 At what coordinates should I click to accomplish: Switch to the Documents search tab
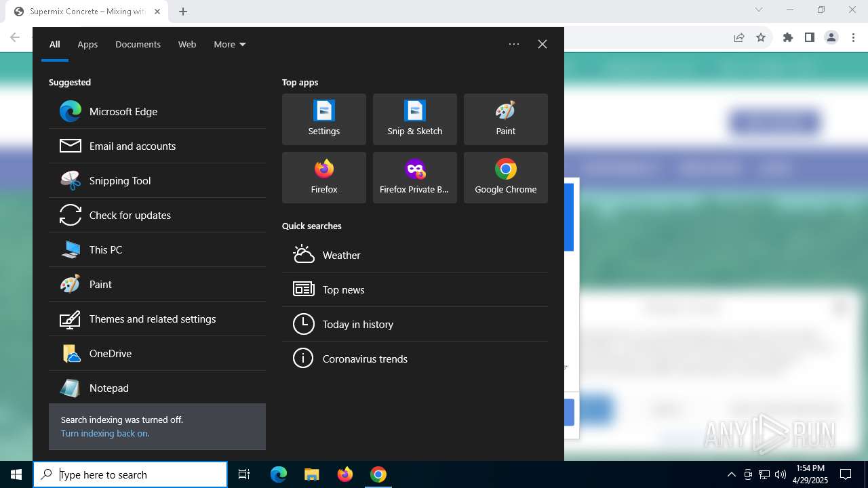click(138, 44)
